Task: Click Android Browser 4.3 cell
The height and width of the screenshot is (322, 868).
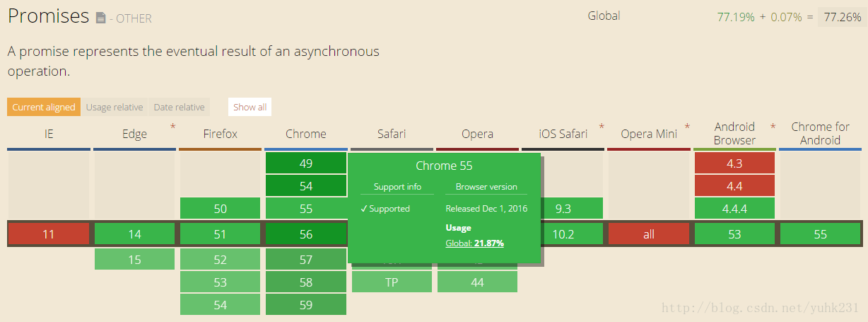Action: coord(734,163)
